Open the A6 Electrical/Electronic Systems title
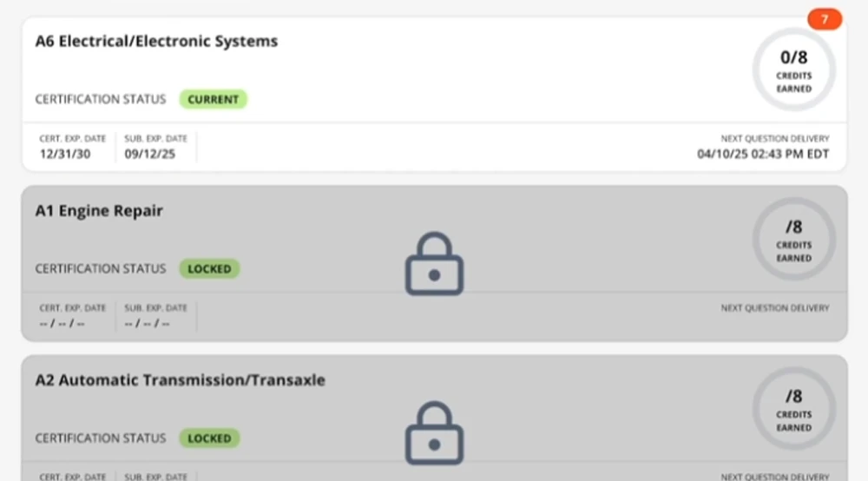 (x=156, y=42)
